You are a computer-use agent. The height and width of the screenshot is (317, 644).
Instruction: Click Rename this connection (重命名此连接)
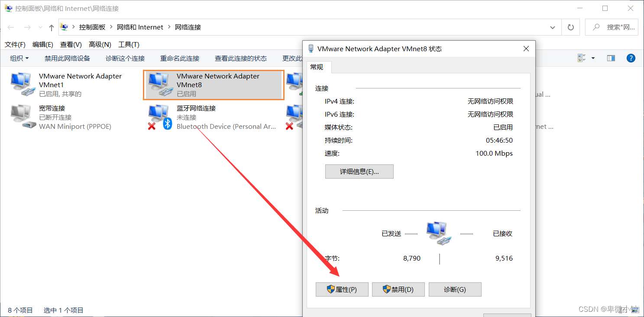click(x=180, y=58)
